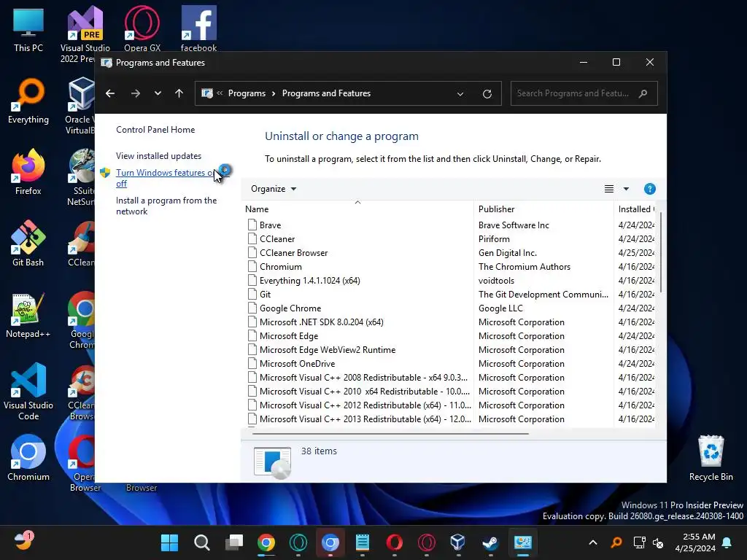
Task: Open the Everything desktop shortcut
Action: (28, 101)
